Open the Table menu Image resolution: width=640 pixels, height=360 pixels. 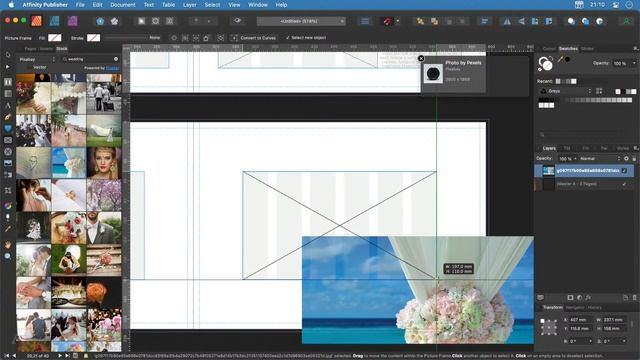coord(168,5)
